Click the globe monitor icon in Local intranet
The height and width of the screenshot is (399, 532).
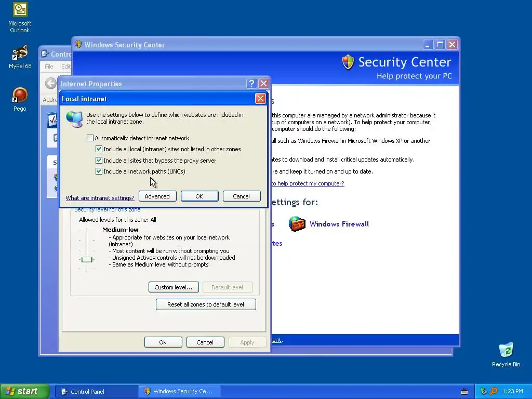(74, 119)
